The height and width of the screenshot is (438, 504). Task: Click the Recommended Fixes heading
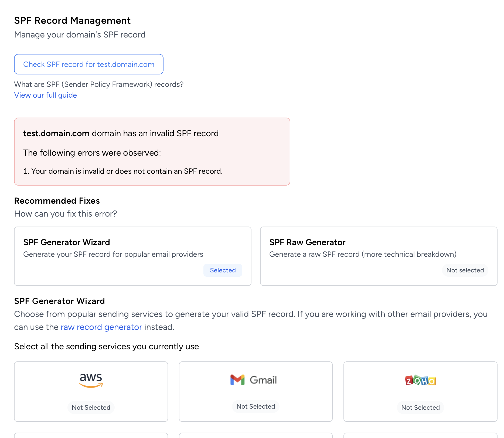coord(57,201)
